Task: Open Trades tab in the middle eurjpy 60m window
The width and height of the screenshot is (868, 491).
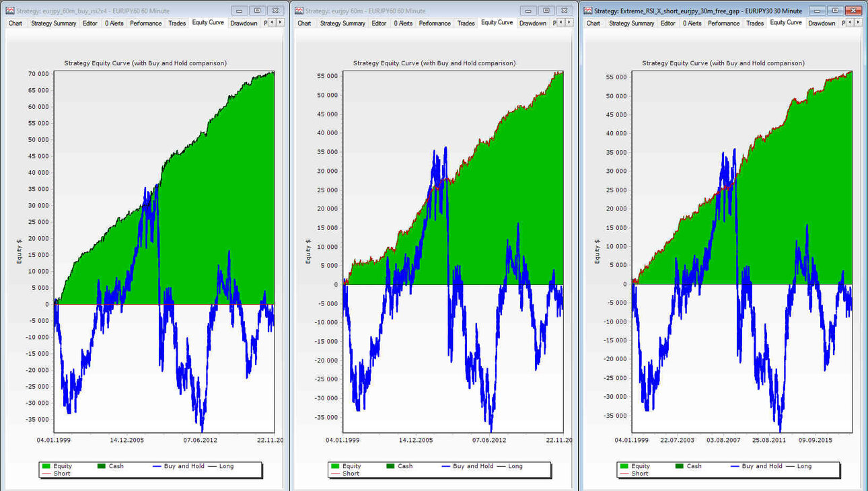Action: (466, 23)
